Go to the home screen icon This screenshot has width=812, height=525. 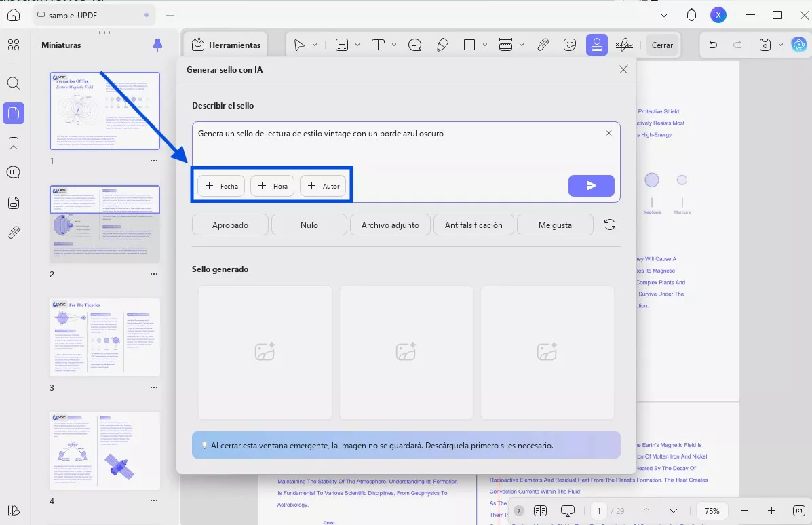[14, 15]
